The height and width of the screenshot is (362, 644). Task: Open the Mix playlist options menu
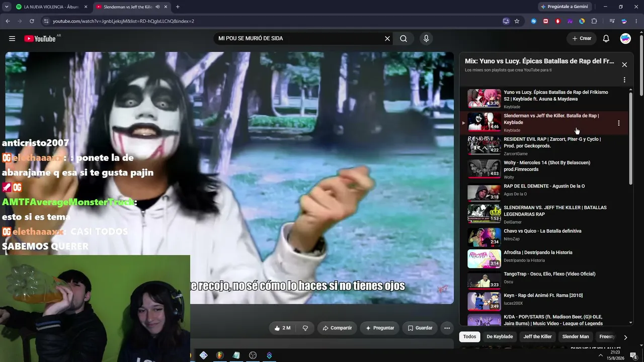(624, 80)
